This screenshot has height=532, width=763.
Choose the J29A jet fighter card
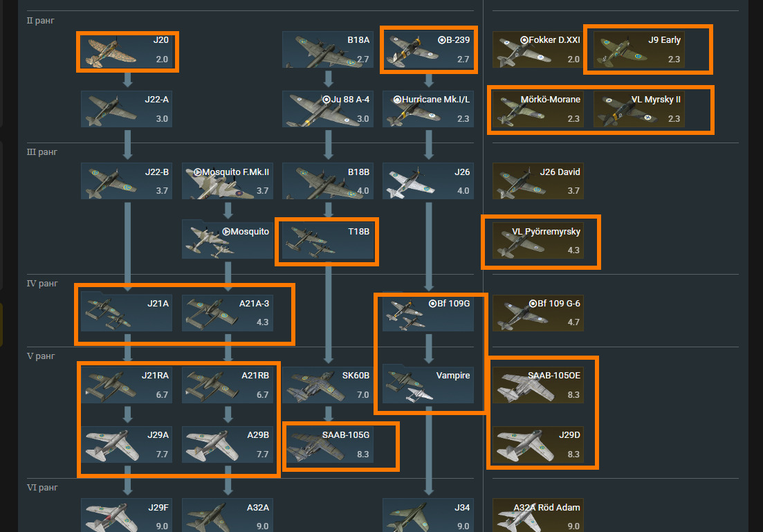(x=127, y=444)
